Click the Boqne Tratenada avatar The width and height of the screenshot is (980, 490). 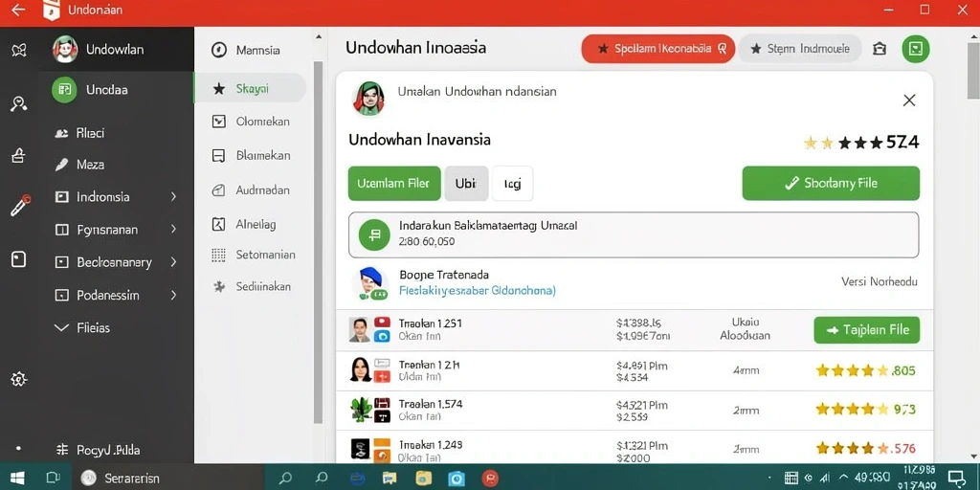click(368, 284)
